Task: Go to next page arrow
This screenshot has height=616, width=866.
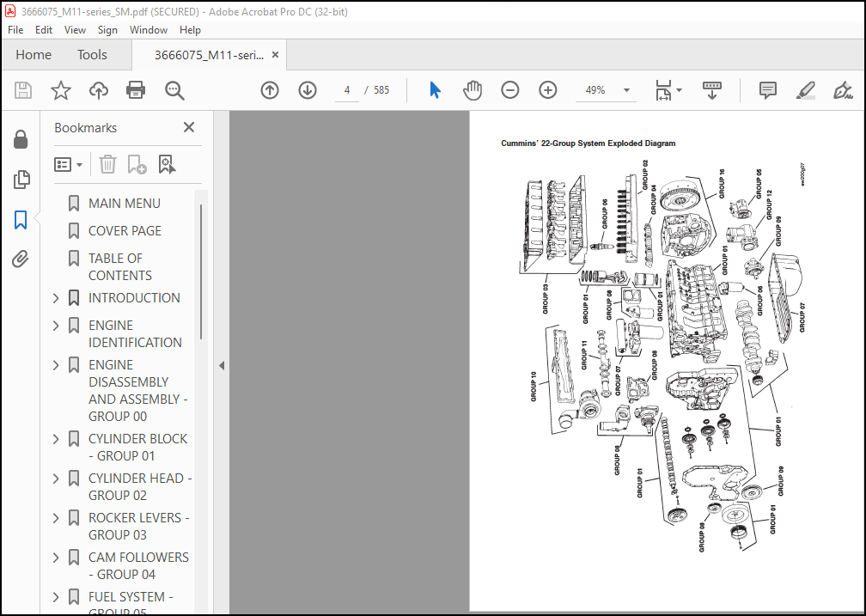Action: click(308, 90)
